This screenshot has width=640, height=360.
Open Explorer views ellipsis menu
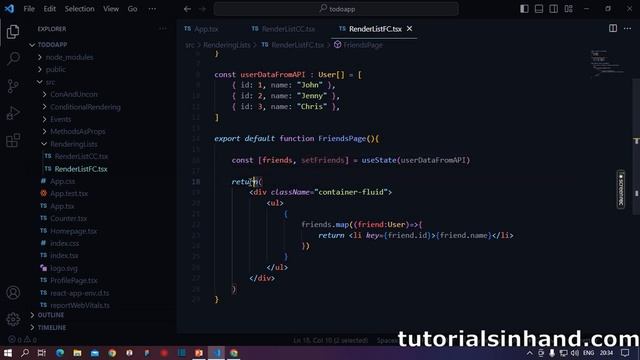click(x=162, y=29)
